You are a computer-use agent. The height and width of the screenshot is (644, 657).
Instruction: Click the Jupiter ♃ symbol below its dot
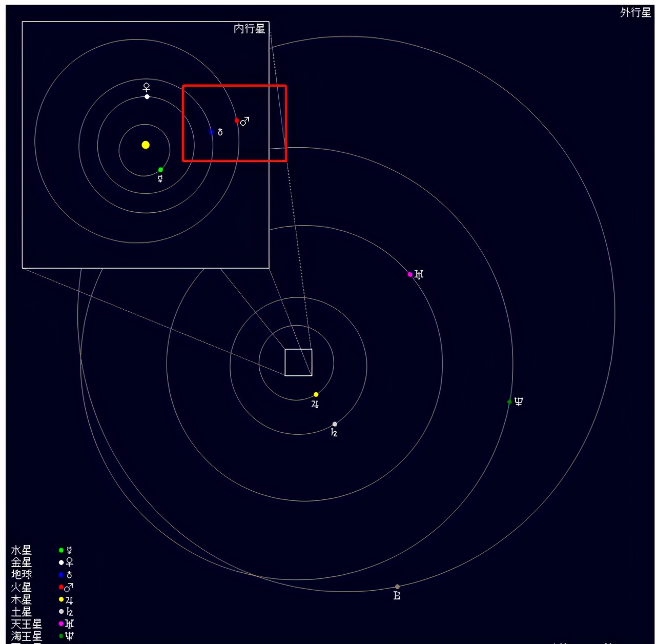click(315, 404)
